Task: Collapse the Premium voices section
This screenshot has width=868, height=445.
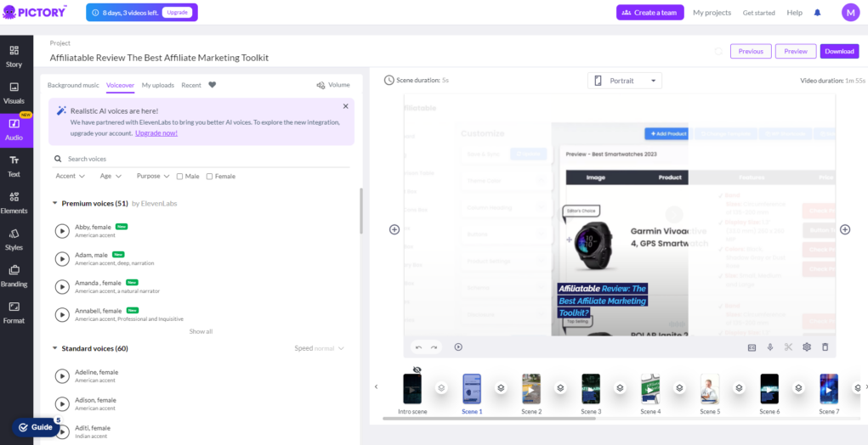Action: tap(54, 204)
